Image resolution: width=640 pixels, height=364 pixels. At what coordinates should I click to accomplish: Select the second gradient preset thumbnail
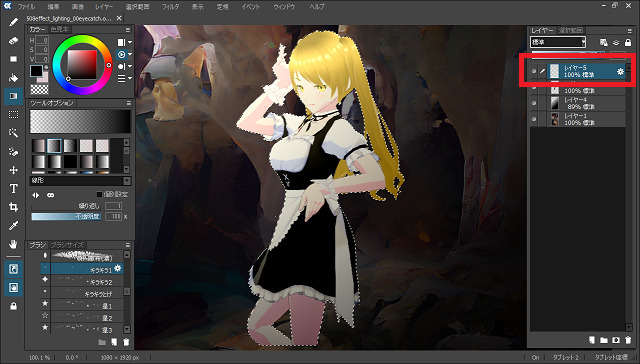point(54,145)
